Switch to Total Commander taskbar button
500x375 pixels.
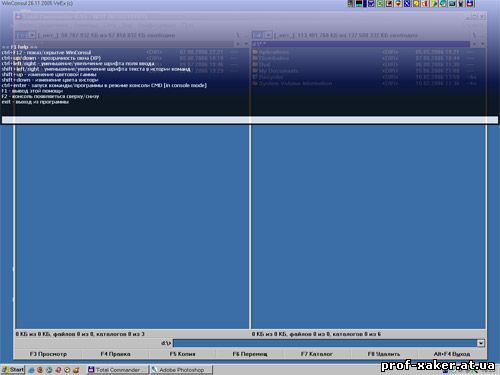117,370
